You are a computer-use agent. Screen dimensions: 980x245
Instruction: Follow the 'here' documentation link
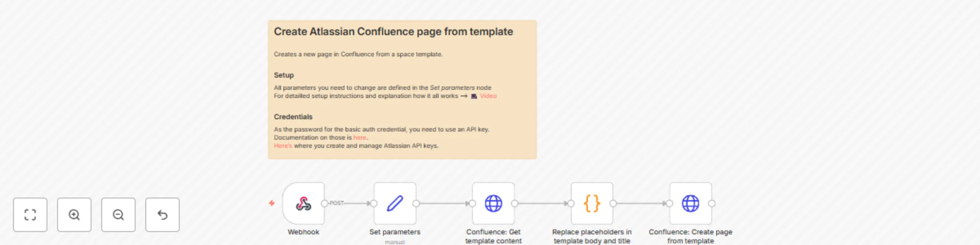360,138
